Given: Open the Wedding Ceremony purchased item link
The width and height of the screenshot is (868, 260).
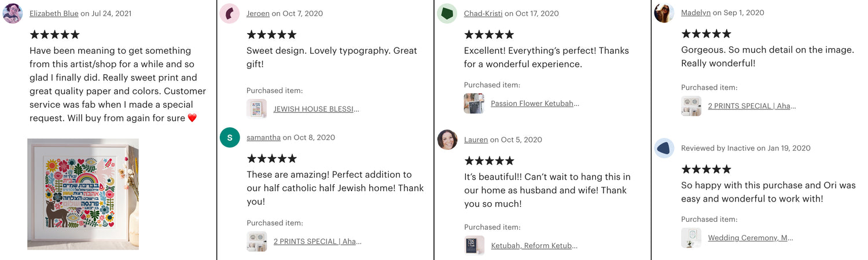Looking at the screenshot, I should [750, 238].
